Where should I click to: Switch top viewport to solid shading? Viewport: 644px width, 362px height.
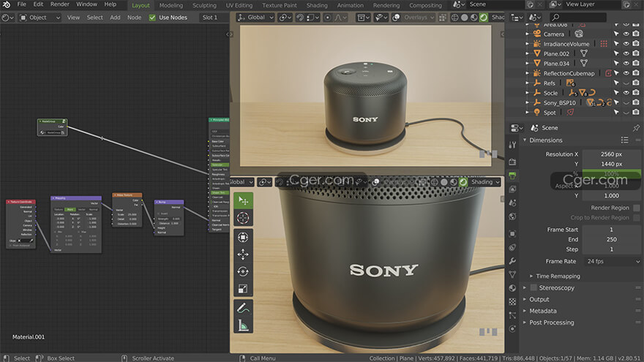(464, 18)
